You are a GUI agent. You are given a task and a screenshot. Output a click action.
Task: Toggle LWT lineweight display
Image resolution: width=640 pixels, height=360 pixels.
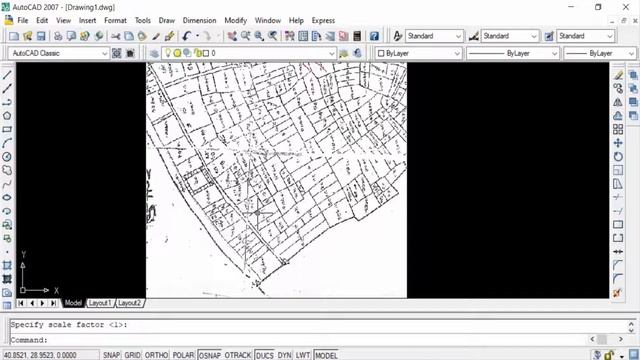(303, 355)
